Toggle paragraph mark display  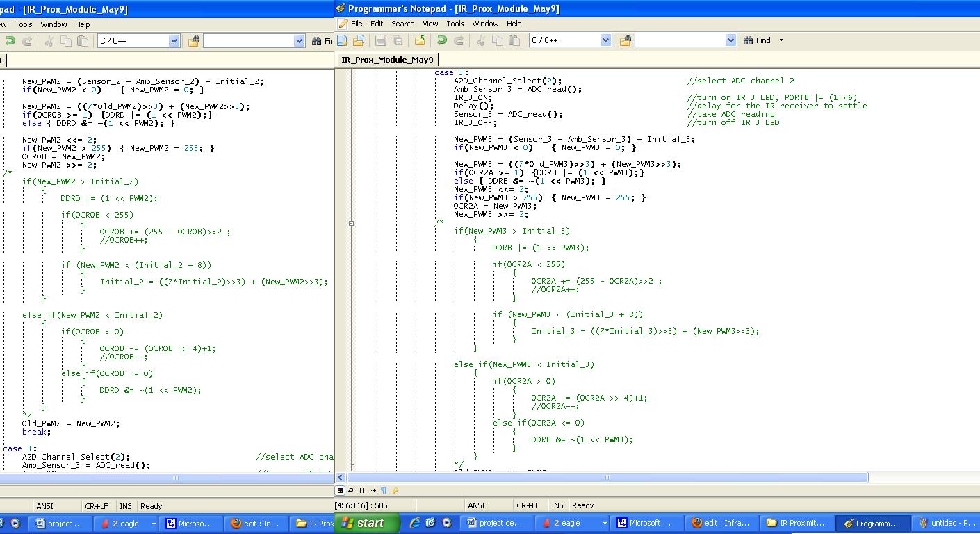click(383, 490)
